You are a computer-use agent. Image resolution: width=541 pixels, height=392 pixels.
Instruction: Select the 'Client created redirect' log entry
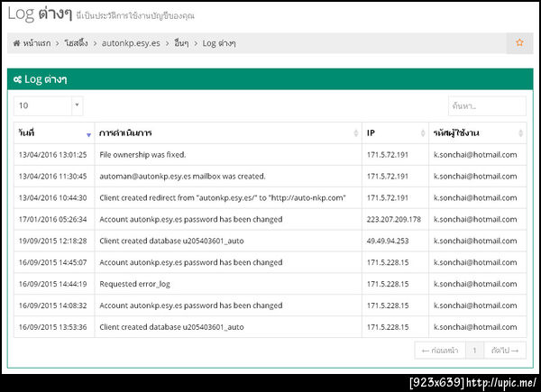223,197
